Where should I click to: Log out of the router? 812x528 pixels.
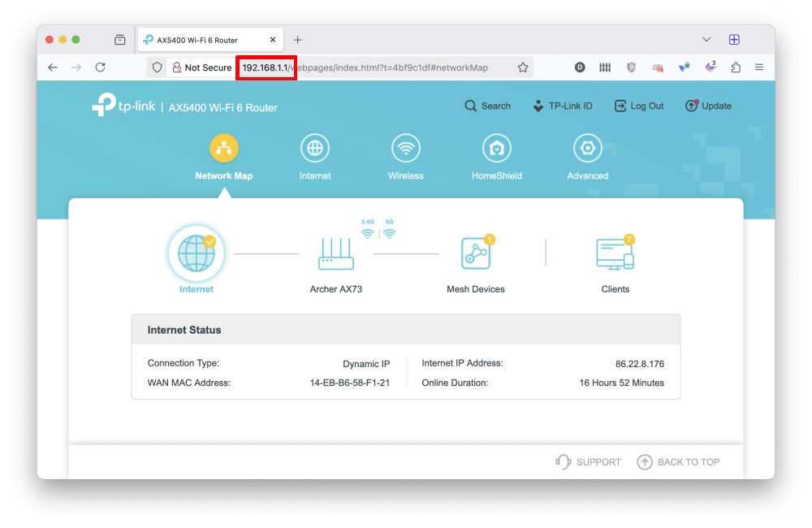(639, 106)
